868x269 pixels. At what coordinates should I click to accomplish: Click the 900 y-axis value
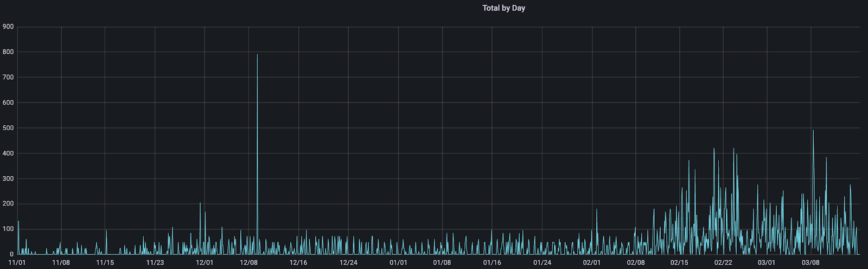coord(8,27)
